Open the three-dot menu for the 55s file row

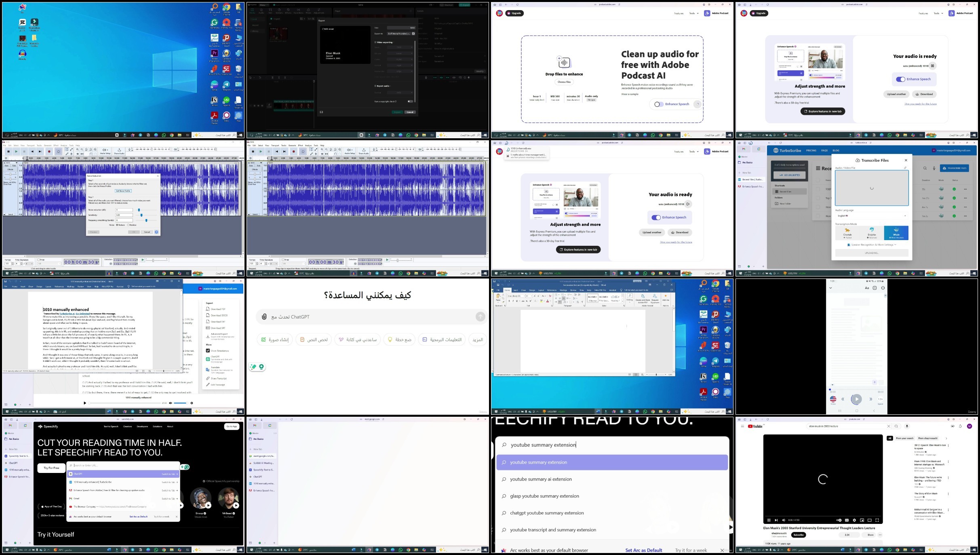point(965,189)
